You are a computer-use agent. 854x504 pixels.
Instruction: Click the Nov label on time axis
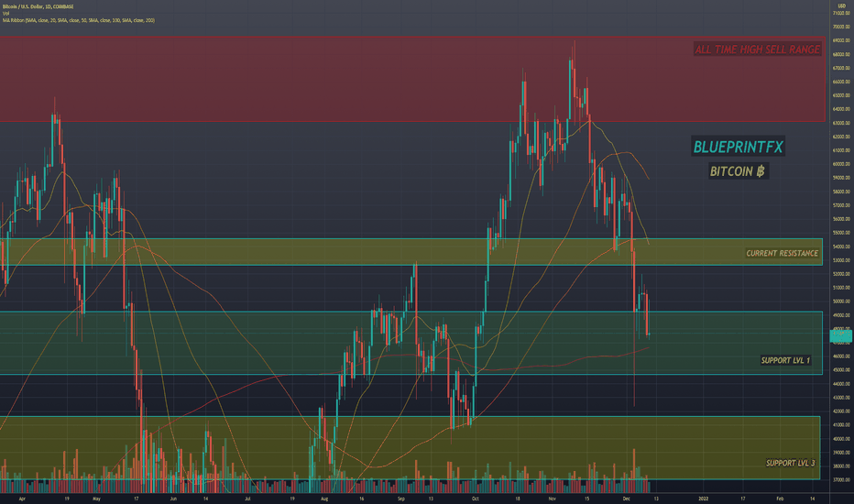pyautogui.click(x=553, y=499)
